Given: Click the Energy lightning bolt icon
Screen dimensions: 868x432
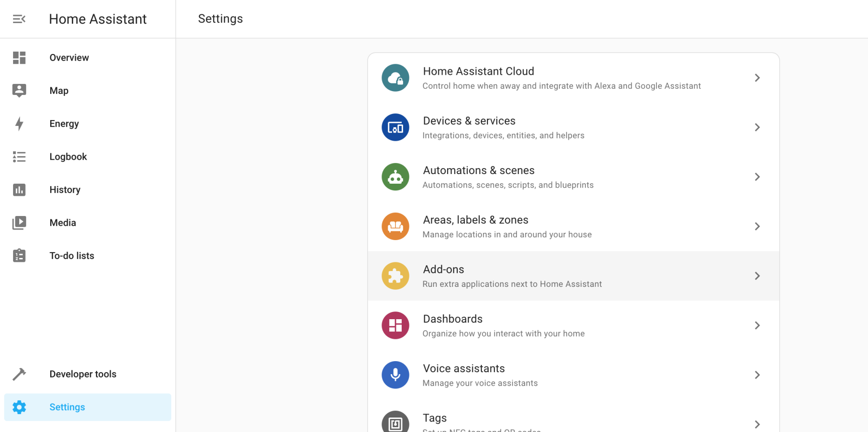Looking at the screenshot, I should [x=19, y=124].
